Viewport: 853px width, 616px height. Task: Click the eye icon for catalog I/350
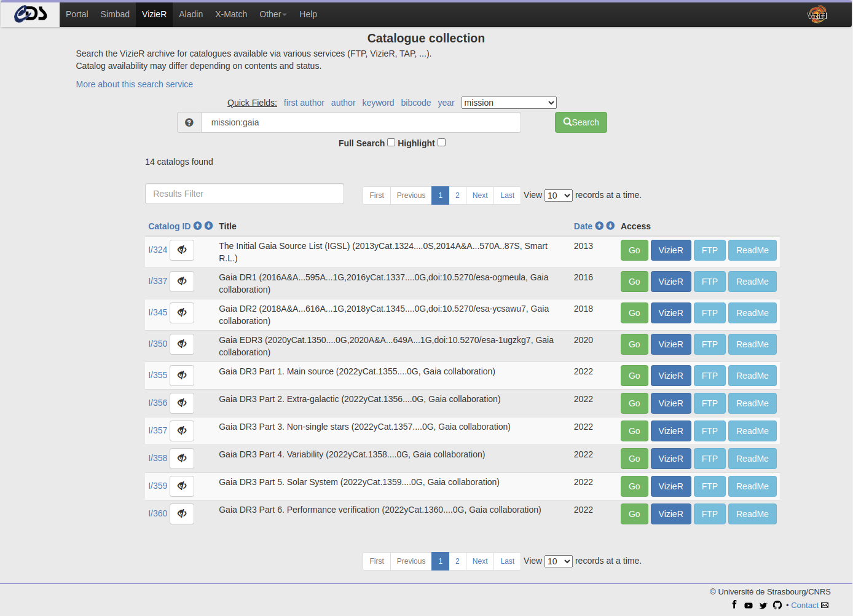pyautogui.click(x=182, y=344)
